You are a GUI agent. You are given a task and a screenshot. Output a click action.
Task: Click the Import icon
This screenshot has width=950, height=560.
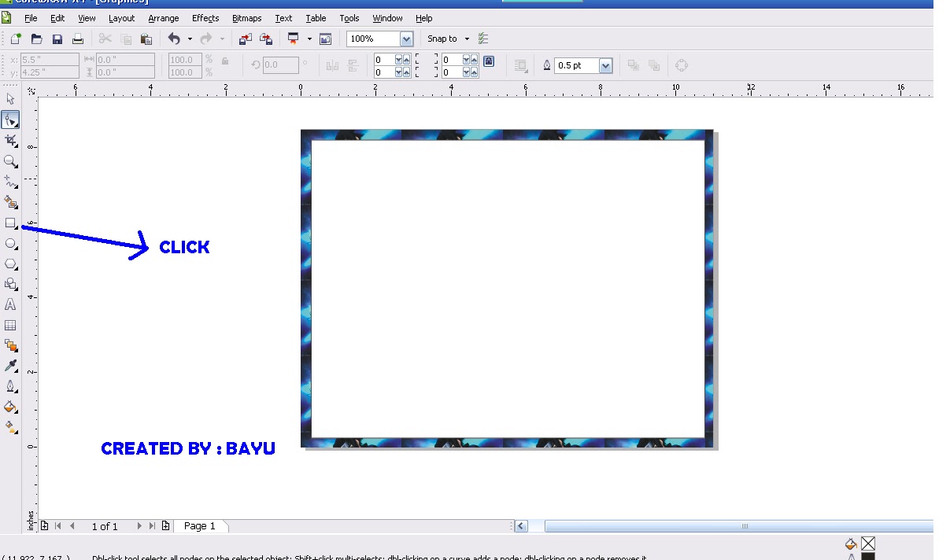(x=246, y=39)
